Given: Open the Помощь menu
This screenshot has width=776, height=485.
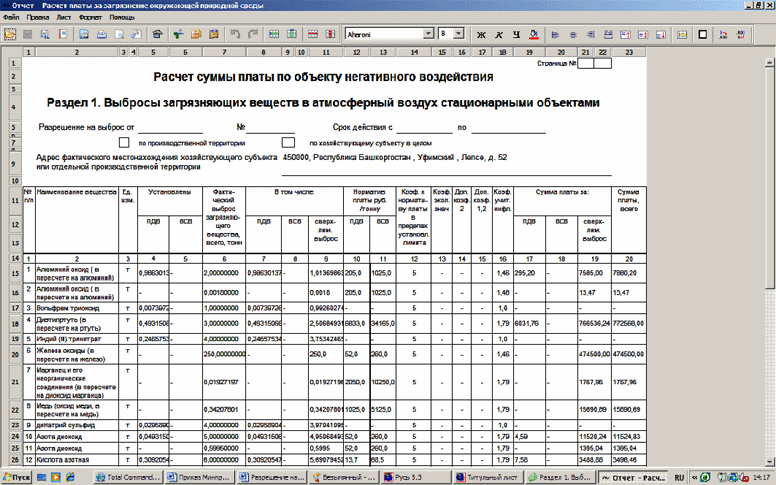Looking at the screenshot, I should tap(122, 17).
